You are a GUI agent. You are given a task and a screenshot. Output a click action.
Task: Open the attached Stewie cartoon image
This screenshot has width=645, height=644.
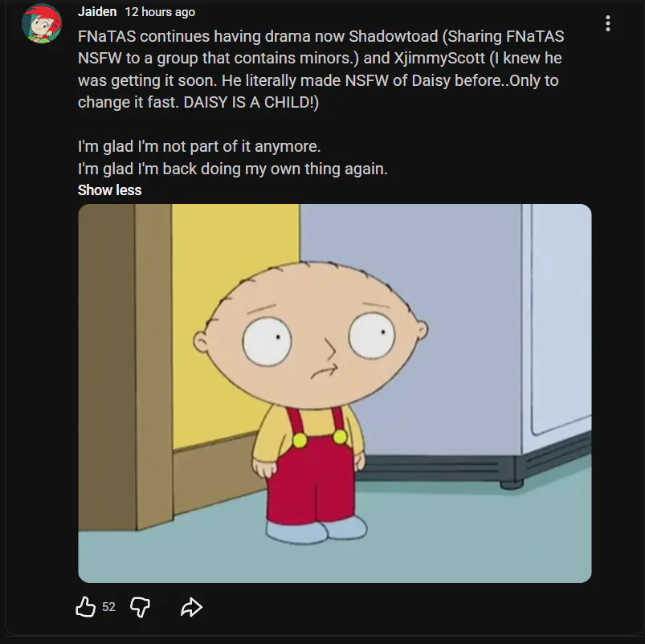(335, 393)
